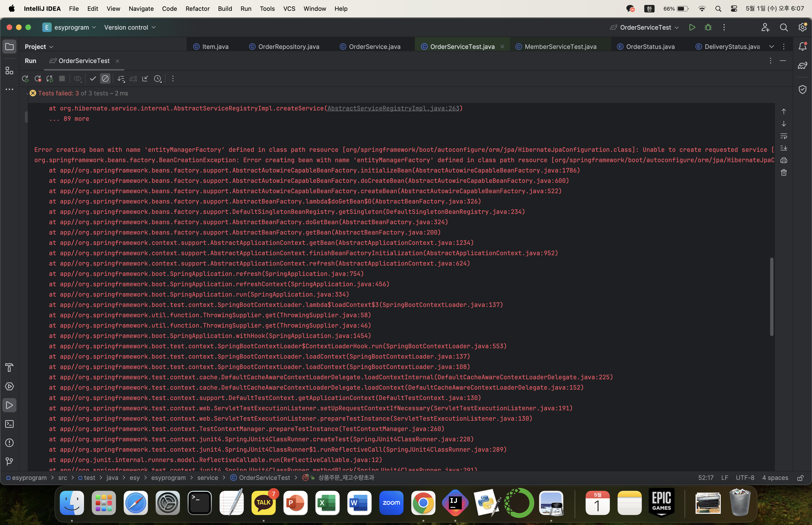Switch to OrderRepository.java tab
The width and height of the screenshot is (812, 525).
(284, 47)
